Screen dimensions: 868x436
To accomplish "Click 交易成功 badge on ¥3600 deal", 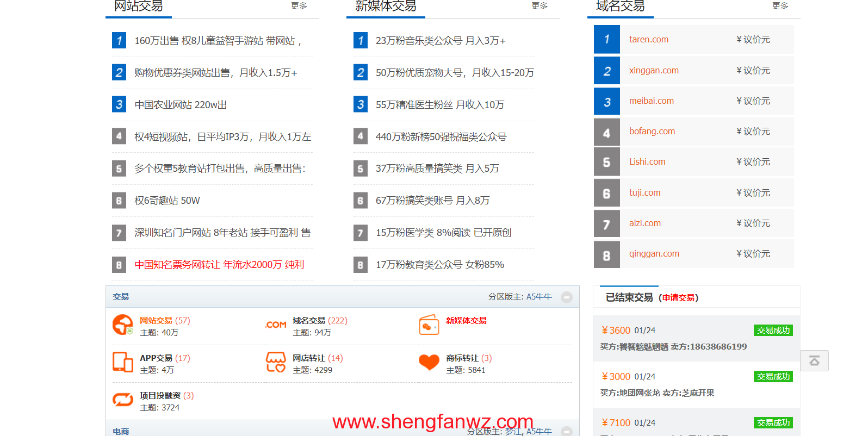I will coord(773,330).
